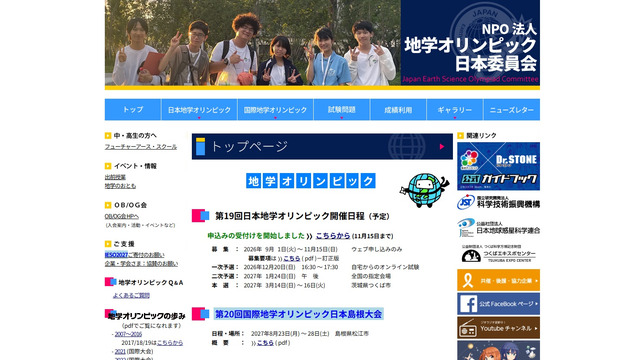This screenshot has height=360, width=640.
Task: Open the Youtube チャンネル button
Action: (x=498, y=328)
